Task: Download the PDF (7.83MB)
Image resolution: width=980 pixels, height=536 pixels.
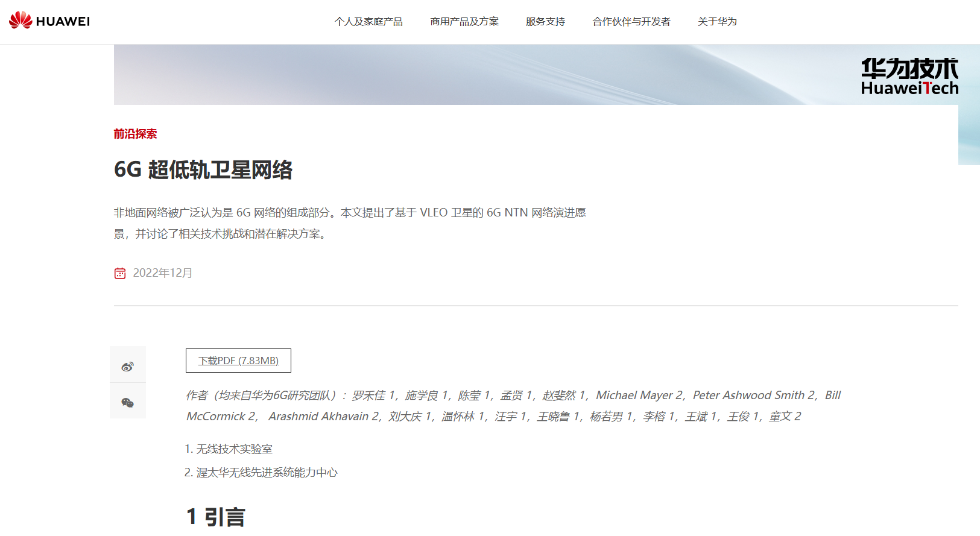Action: click(238, 361)
